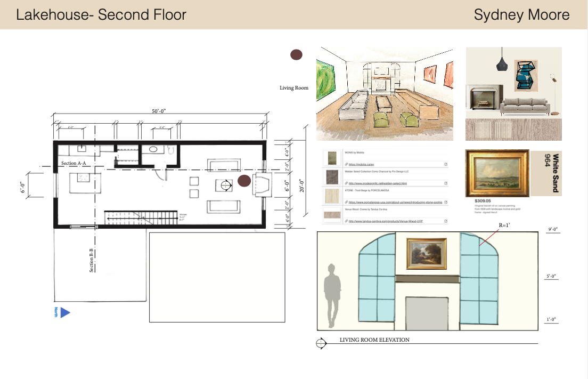Select the 'Sydney Moore' name text
Screen dimensions: 588x379
[x=521, y=14]
